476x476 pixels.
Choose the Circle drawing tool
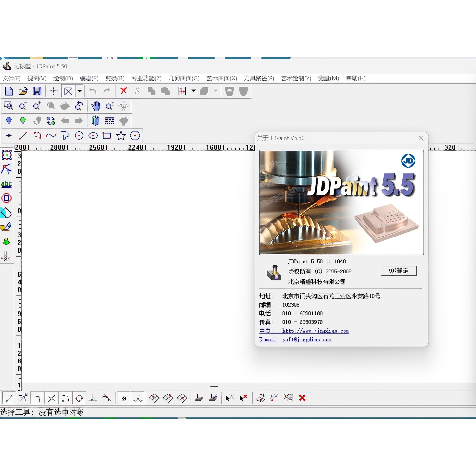click(79, 135)
